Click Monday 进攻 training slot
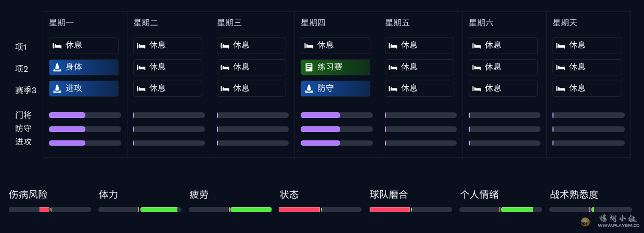Screen dimensions: 644x233 point(84,88)
